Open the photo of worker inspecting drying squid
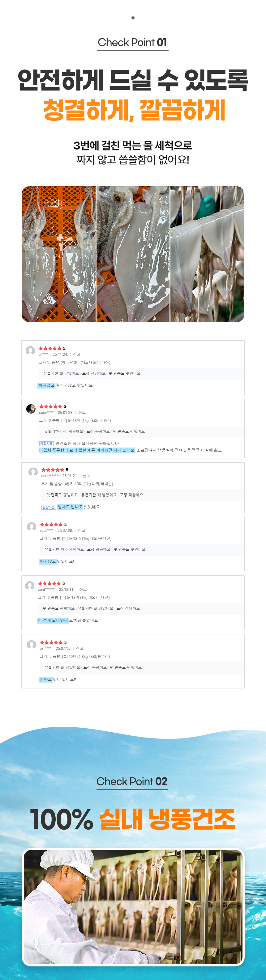This screenshot has width=266, height=980. 133,907
